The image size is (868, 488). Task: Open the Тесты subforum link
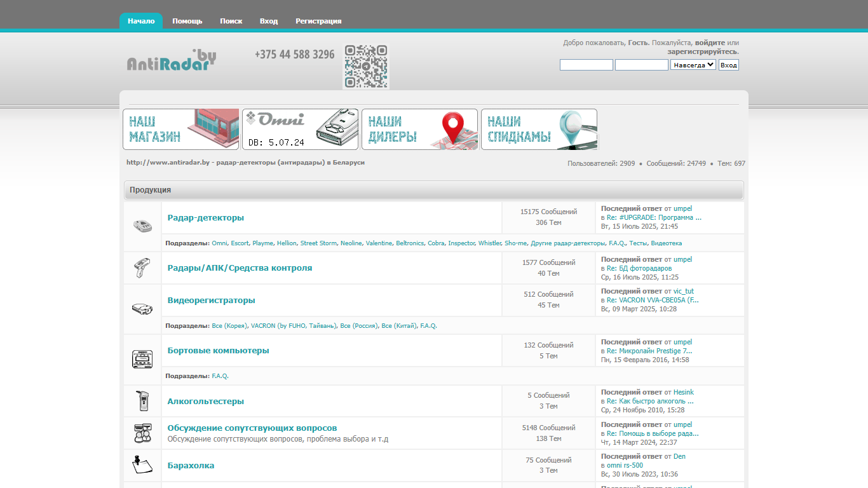point(638,243)
